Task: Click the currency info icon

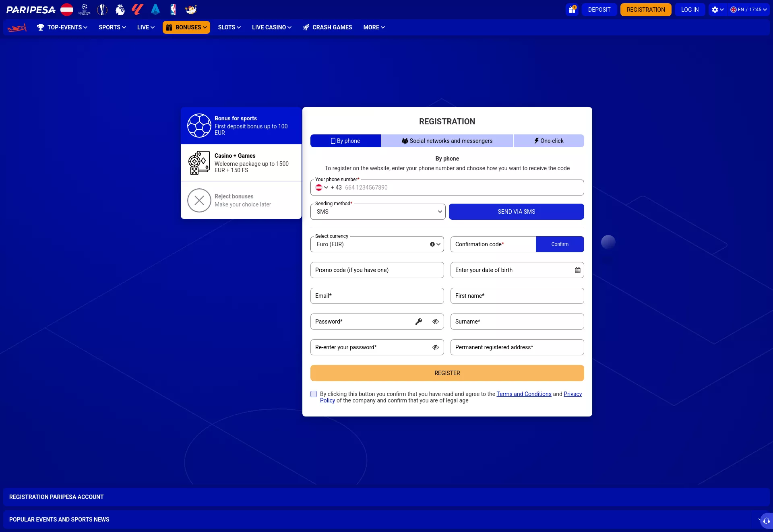Action: pos(432,244)
